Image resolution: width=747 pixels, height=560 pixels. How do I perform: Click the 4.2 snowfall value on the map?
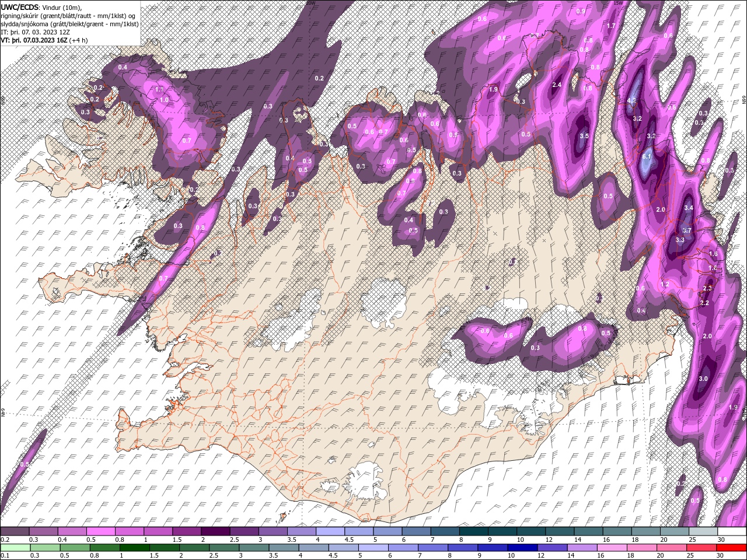[x=631, y=100]
